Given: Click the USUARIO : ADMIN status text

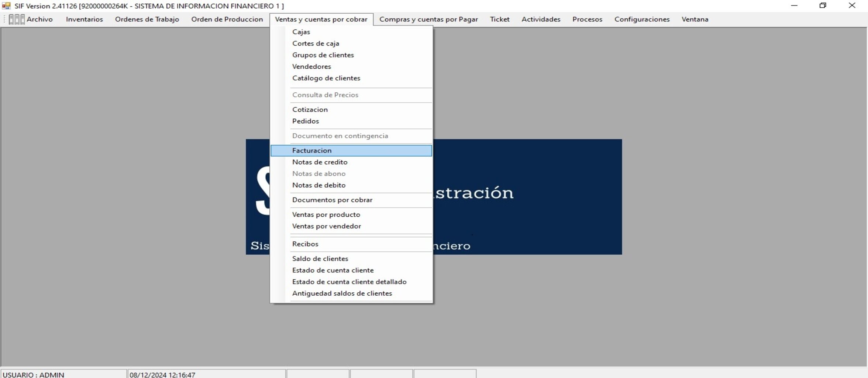Looking at the screenshot, I should point(33,375).
